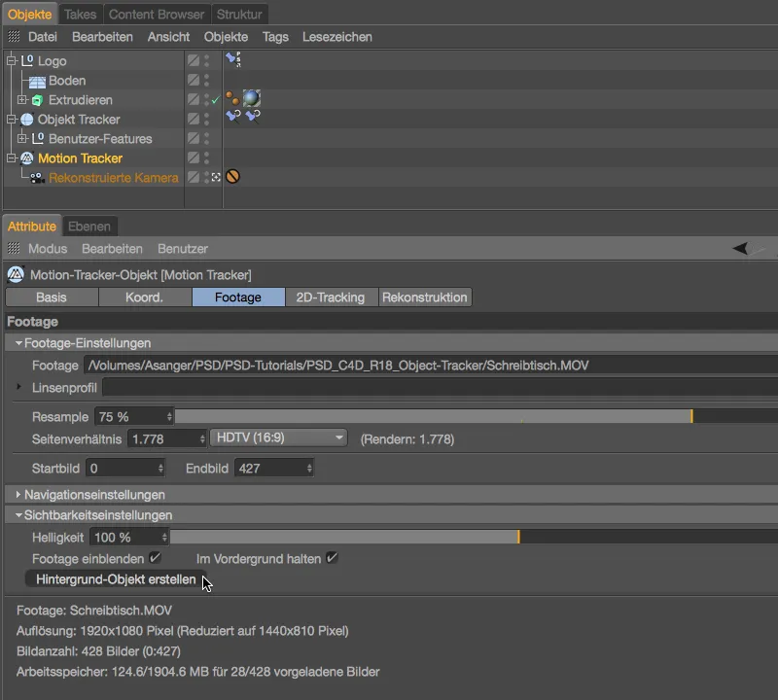Screen dimensions: 778x700
Task: Expand the Extrudieren tree node
Action: tap(21, 100)
